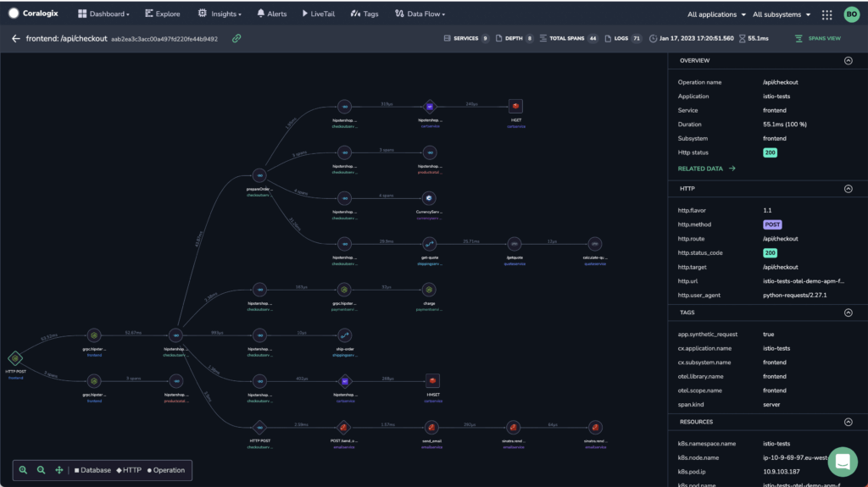
Task: Click the Services count indicator
Action: [x=466, y=39]
